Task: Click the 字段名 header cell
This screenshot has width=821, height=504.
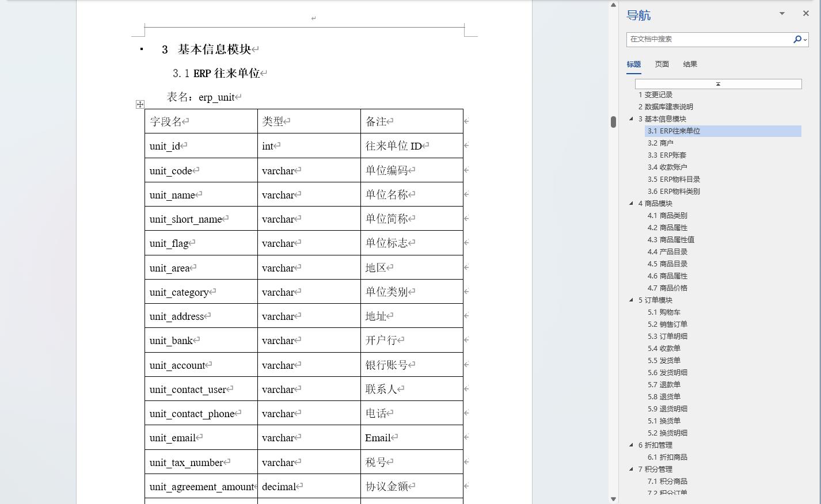Action: click(x=201, y=121)
